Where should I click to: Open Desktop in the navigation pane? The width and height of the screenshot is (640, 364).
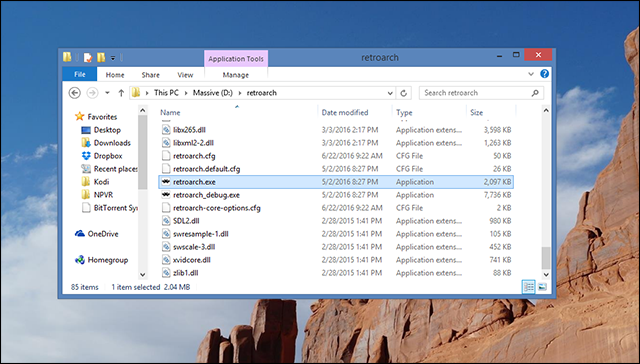[107, 130]
